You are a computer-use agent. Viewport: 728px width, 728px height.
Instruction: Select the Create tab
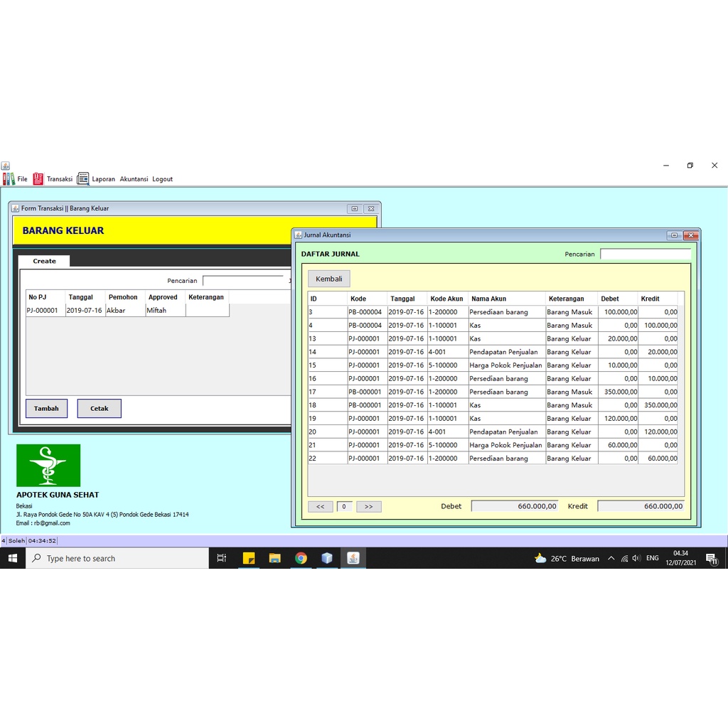click(45, 261)
